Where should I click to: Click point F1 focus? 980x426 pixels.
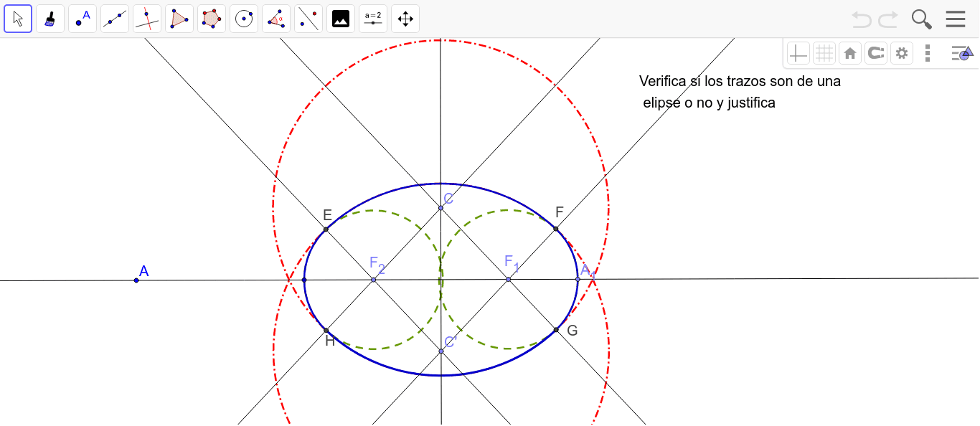[x=508, y=279]
